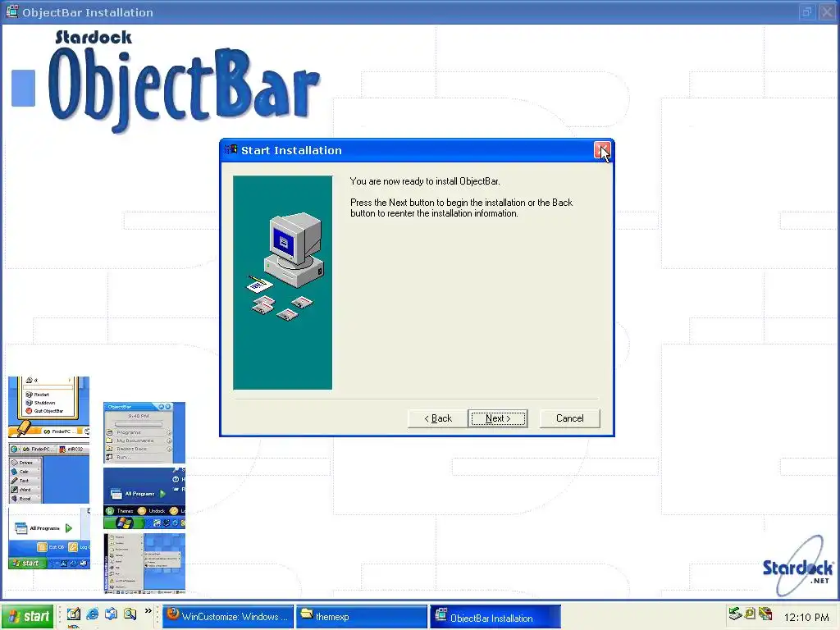Switch to WinCustomize Firefox taskbar button
Image resolution: width=840 pixels, height=630 pixels.
click(x=228, y=617)
